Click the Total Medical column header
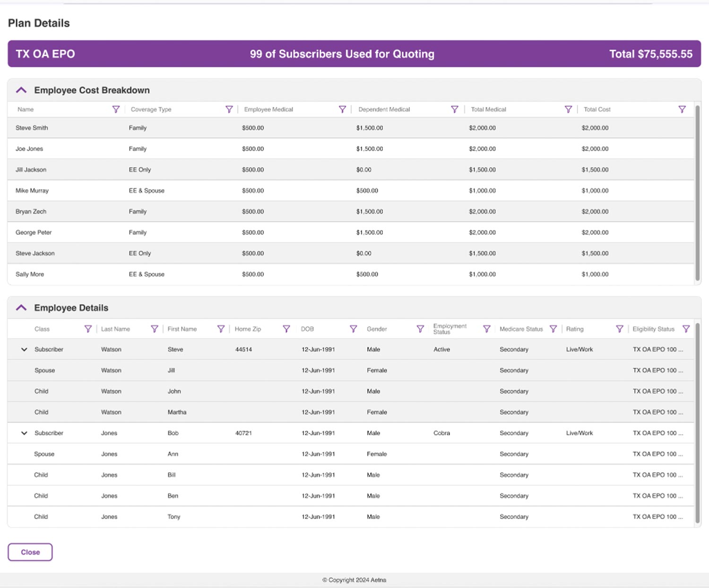Screen dimensions: 709x588 tap(488, 109)
